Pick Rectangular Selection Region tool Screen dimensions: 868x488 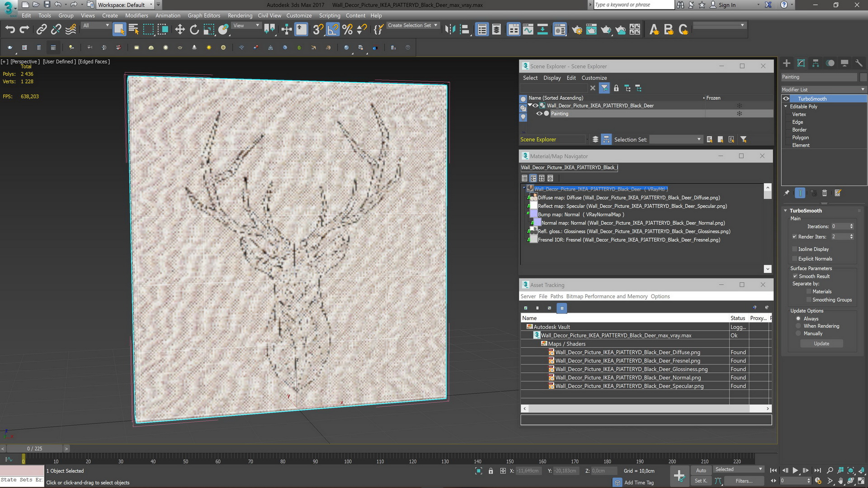(148, 30)
